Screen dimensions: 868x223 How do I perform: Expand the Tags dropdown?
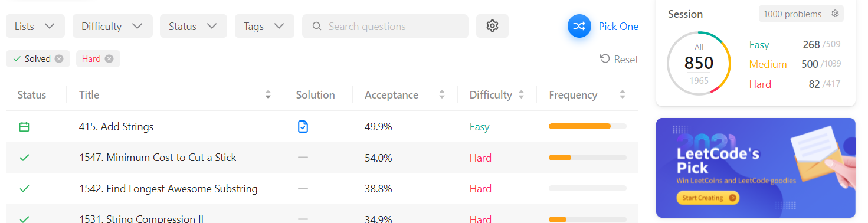tap(264, 26)
